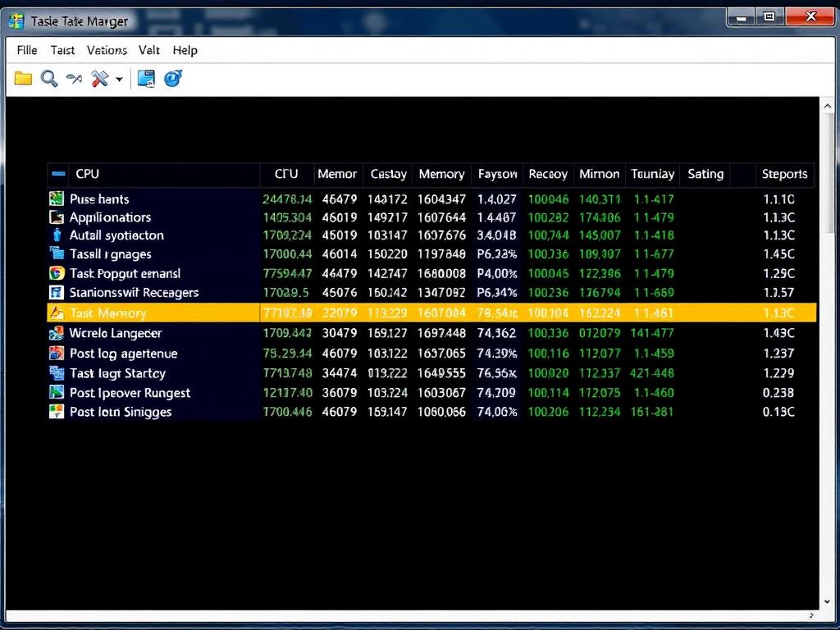This screenshot has height=630, width=840.
Task: Click the Post log agertenue row icon
Action: [x=57, y=353]
